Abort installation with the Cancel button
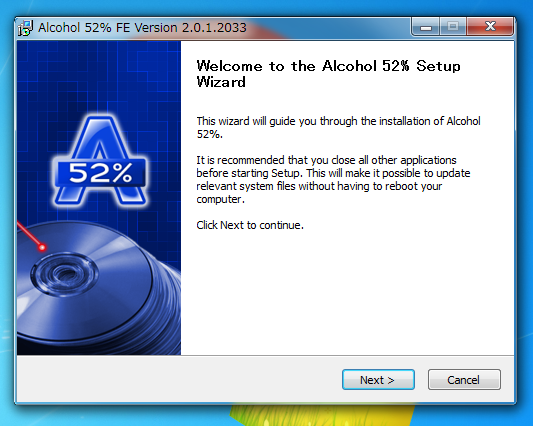533x426 pixels. (x=464, y=379)
